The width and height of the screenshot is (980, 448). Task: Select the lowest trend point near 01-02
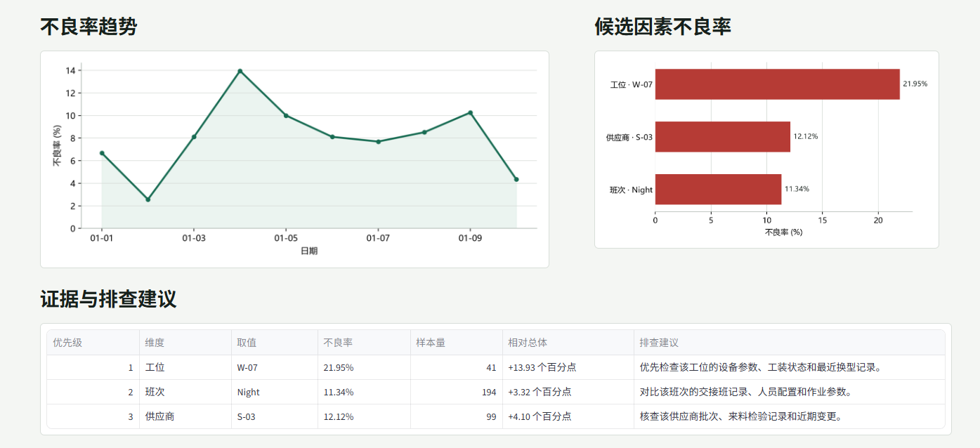(148, 199)
